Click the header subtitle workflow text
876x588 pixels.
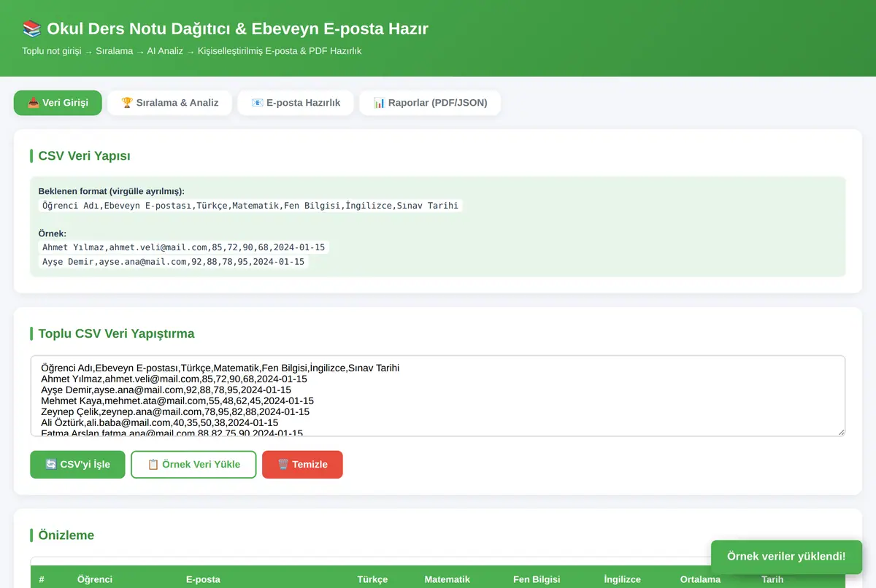[191, 51]
